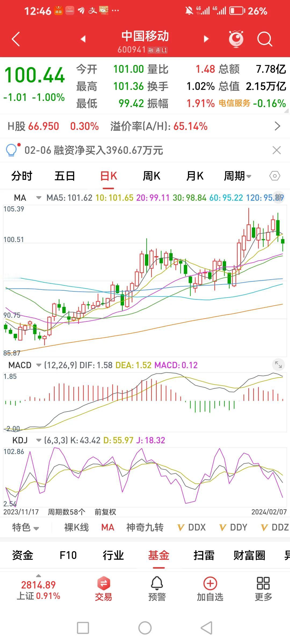Expand MACD panel to fullscreen
This screenshot has height=644, width=290.
278,365
